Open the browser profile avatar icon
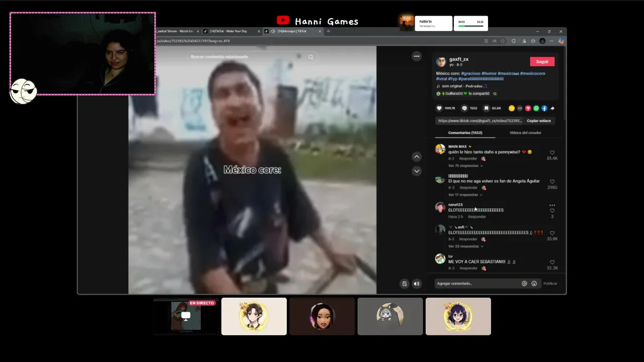 (542, 41)
